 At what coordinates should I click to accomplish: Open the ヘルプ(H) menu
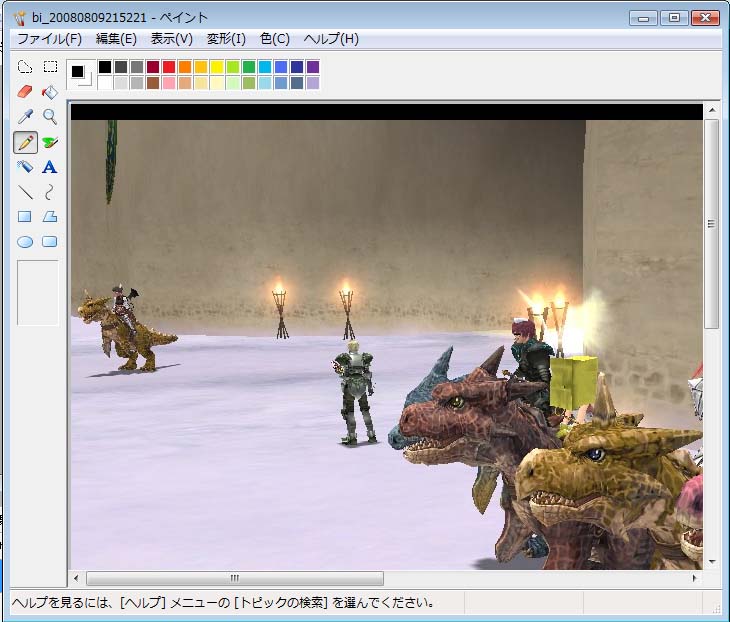331,39
